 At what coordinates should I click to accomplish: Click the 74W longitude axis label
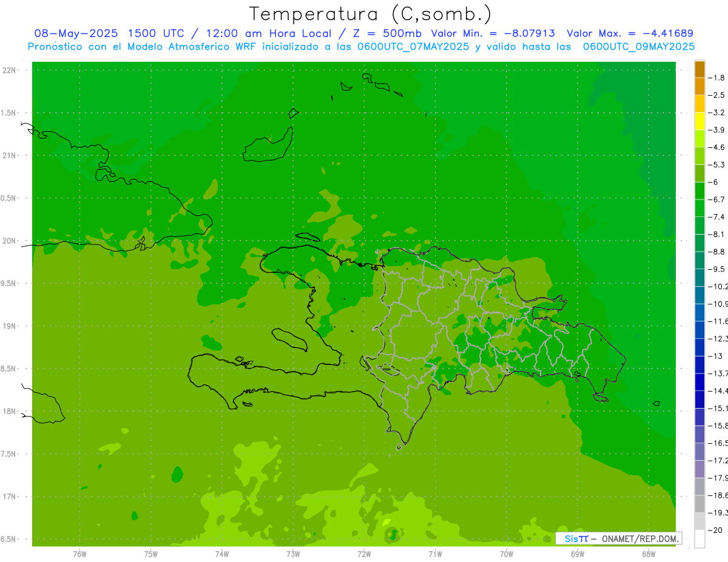coord(221,554)
